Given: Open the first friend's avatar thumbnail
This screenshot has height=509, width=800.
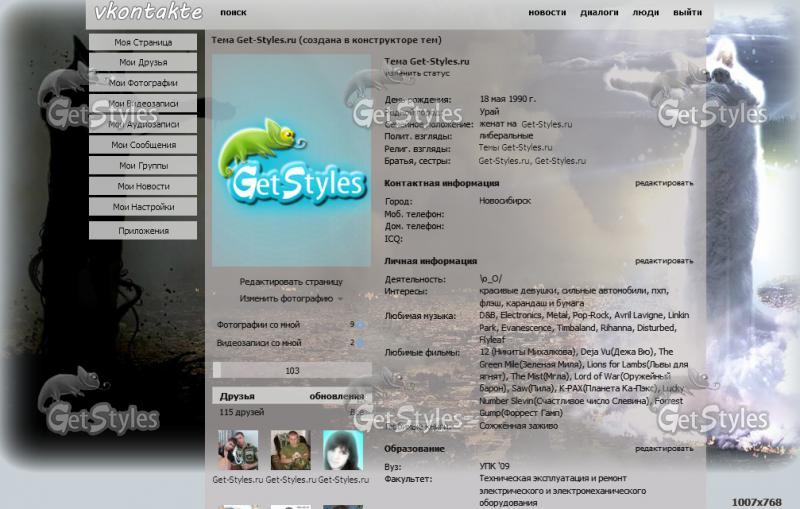Looking at the screenshot, I should 238,450.
